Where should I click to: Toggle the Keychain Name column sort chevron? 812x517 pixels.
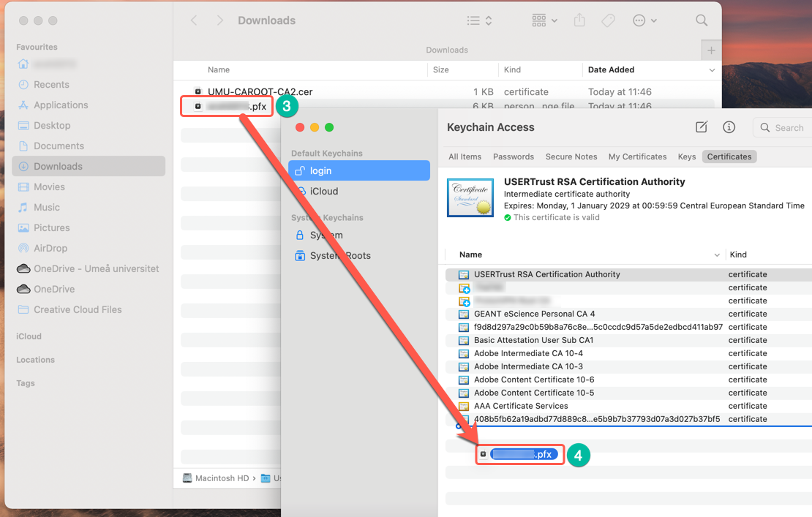point(717,255)
